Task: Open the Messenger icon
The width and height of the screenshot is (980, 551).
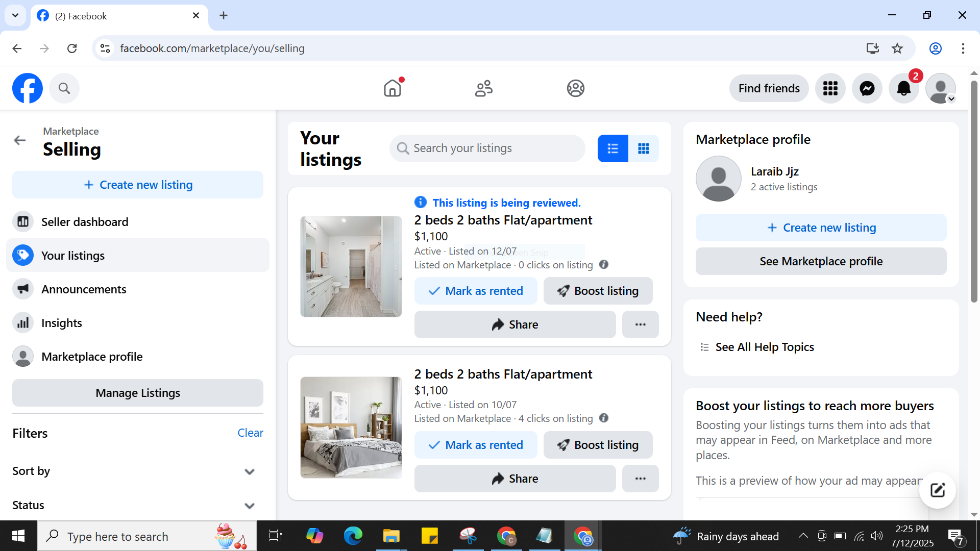Action: 867,88
